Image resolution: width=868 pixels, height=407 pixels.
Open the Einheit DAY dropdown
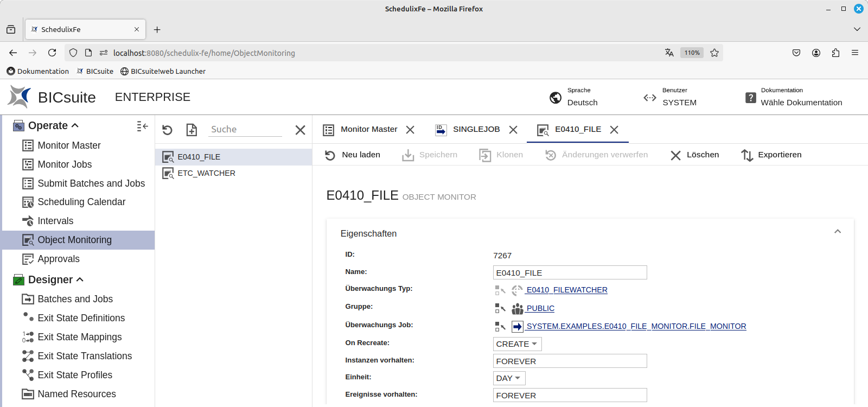point(509,378)
